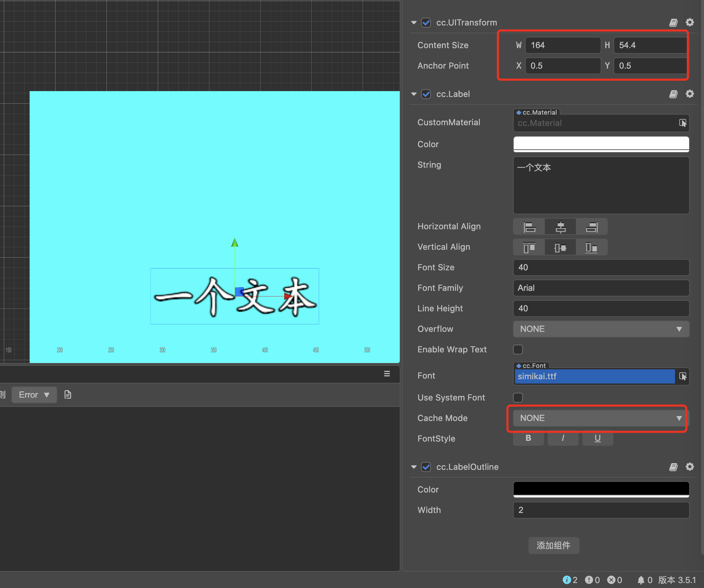Select bottom vertical align icon
Viewport: 704px width, 588px height.
[592, 247]
